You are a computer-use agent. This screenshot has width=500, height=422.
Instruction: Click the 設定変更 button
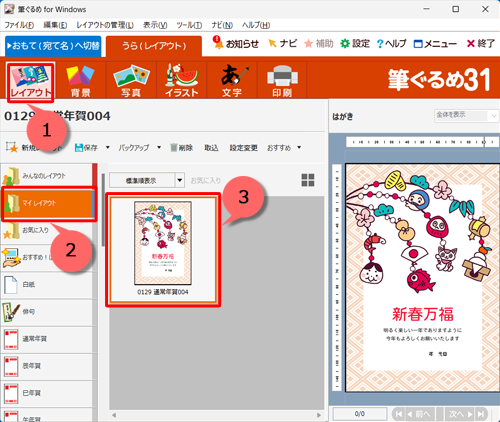click(243, 148)
